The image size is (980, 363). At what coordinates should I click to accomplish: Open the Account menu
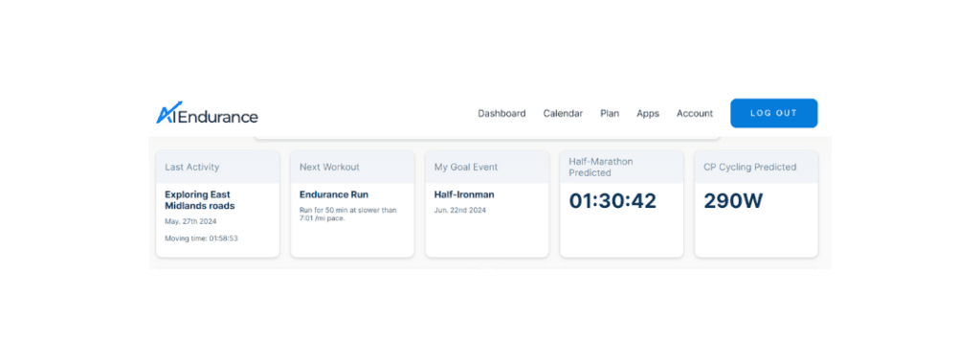[695, 113]
